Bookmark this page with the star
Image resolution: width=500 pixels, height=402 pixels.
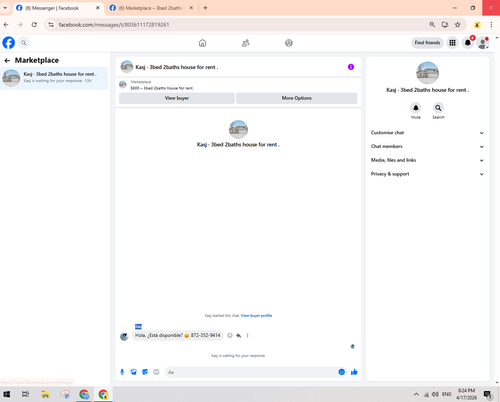coord(458,25)
